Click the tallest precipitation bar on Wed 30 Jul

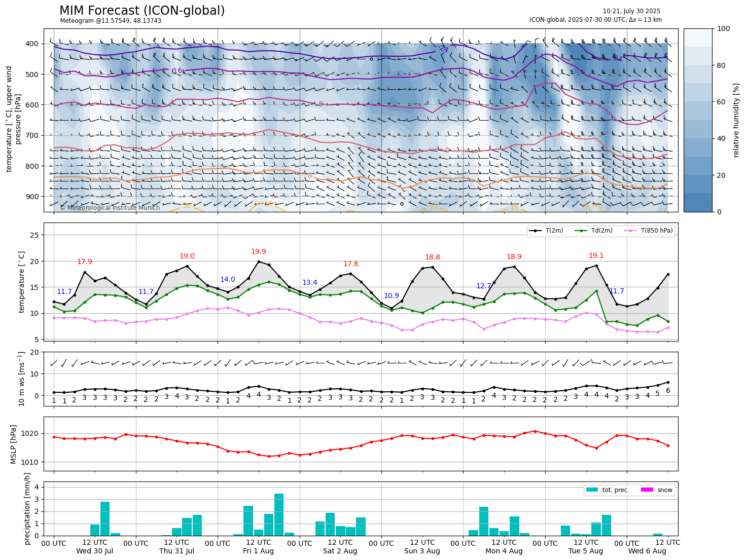click(x=105, y=518)
